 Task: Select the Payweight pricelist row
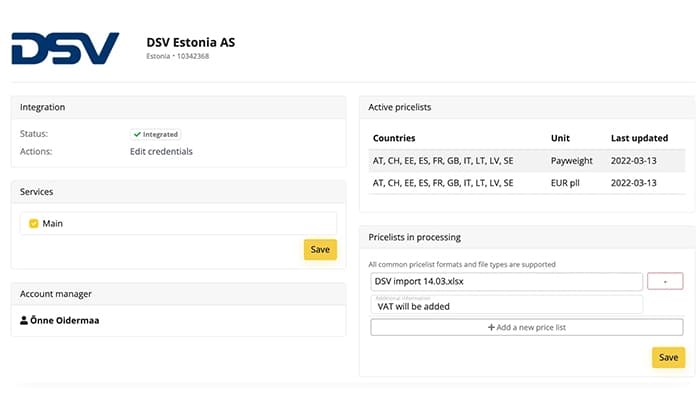click(527, 161)
